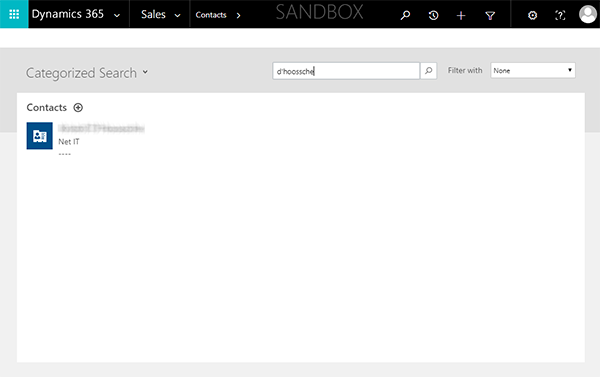Click the Contacts section heading
The height and width of the screenshot is (377, 600).
(47, 108)
